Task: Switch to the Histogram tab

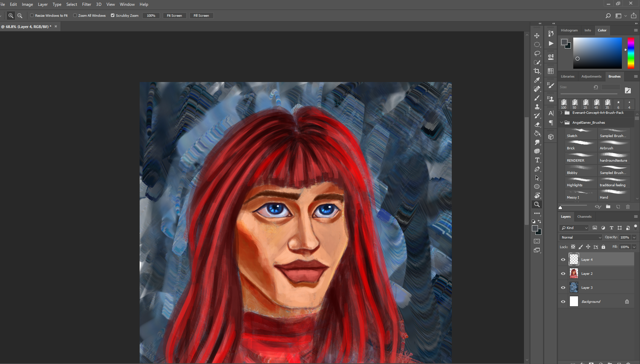Action: [569, 30]
